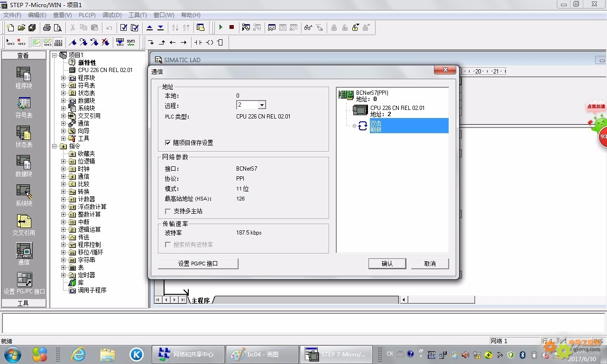The width and height of the screenshot is (607, 364).
Task: Click the first-tab scroll arrow by 主程序
Action: pyautogui.click(x=158, y=300)
